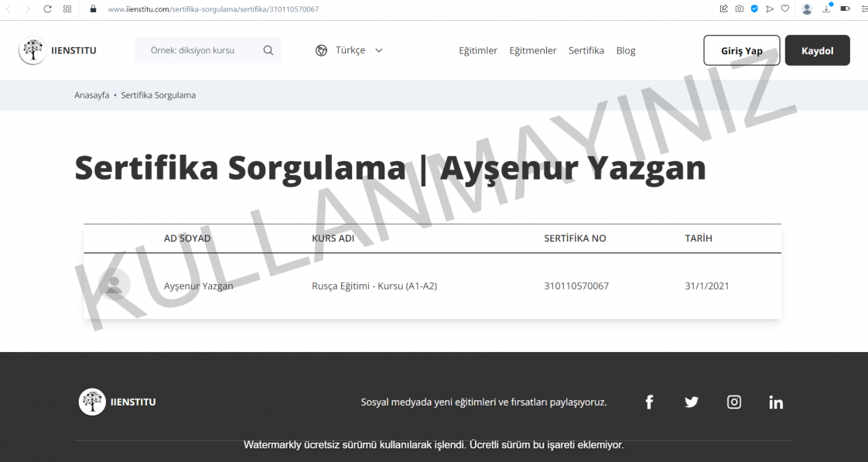868x462 pixels.
Task: Open the Eğitimler menu item
Action: pos(478,50)
